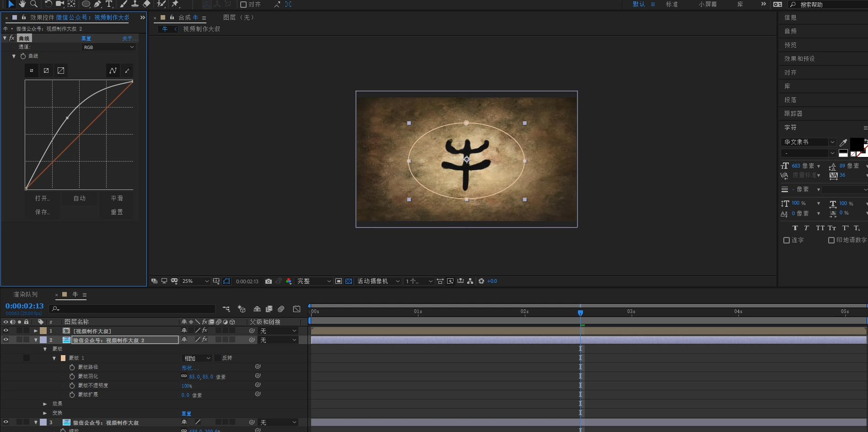The image size is (868, 432).
Task: Open the 活动摄像机 camera view dropdown
Action: pos(378,281)
